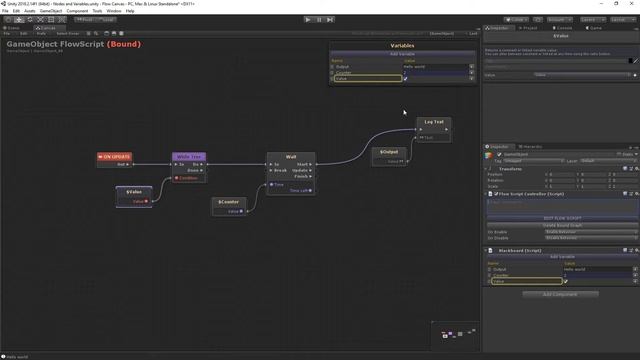
Task: Click the Pause button
Action: click(319, 20)
